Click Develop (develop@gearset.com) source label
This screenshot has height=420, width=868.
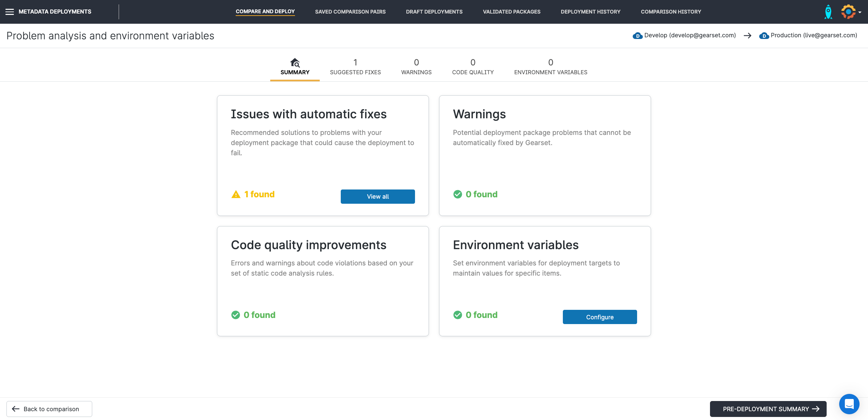pos(690,35)
